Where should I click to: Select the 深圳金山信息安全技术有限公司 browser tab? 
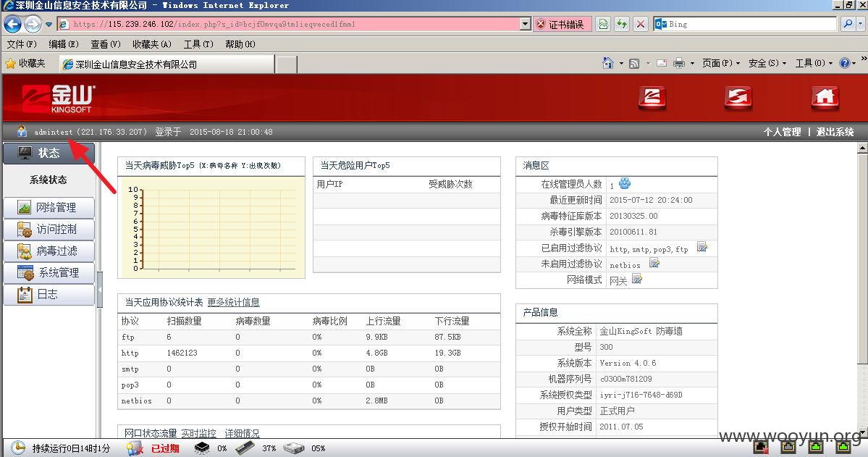point(166,64)
